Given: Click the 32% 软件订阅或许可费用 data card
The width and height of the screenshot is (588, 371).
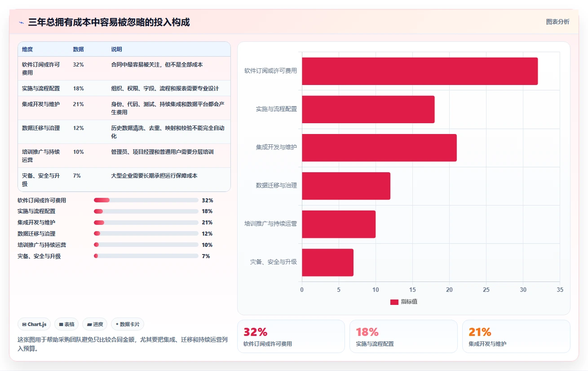Looking at the screenshot, I should [x=291, y=336].
